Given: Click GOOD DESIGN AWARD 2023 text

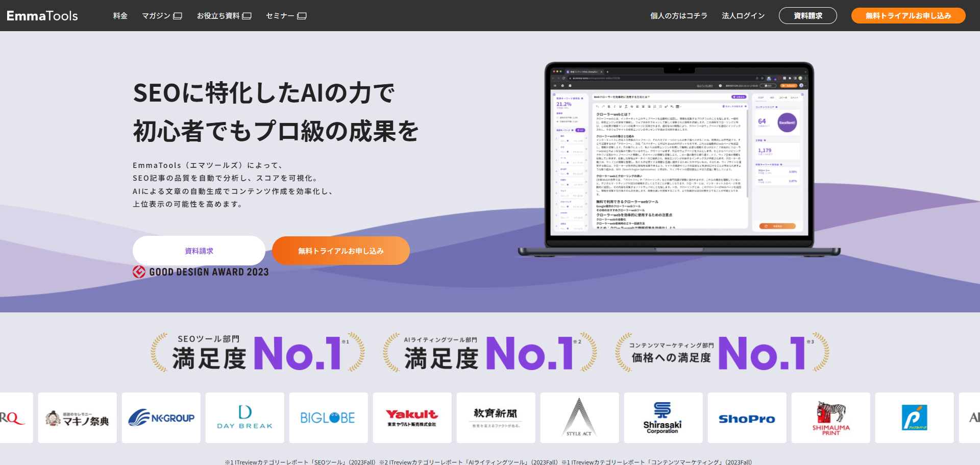Looking at the screenshot, I should click(209, 272).
